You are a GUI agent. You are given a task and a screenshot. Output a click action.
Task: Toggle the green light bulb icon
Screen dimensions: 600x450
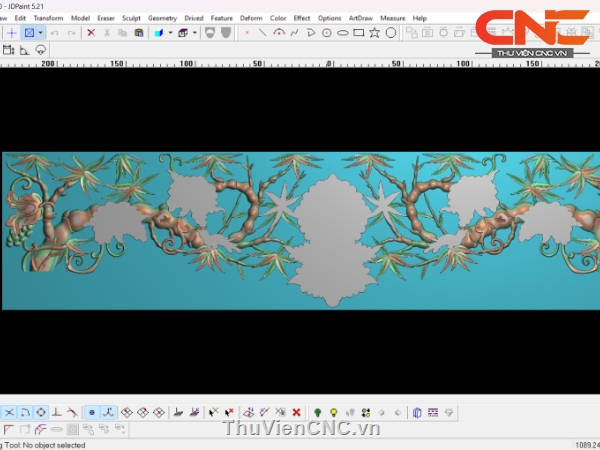pos(318,412)
